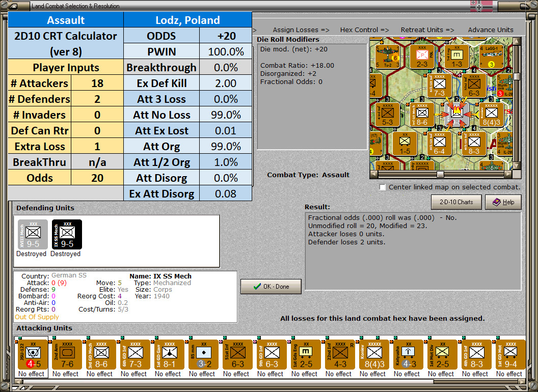Select the Katyusha 4-3 attacking unit

(x=408, y=355)
